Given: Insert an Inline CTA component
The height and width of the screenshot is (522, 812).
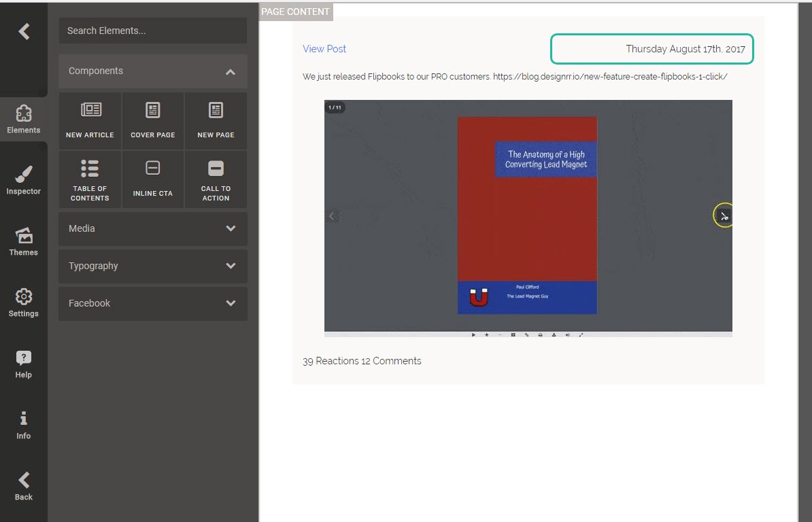Looking at the screenshot, I should pos(153,179).
